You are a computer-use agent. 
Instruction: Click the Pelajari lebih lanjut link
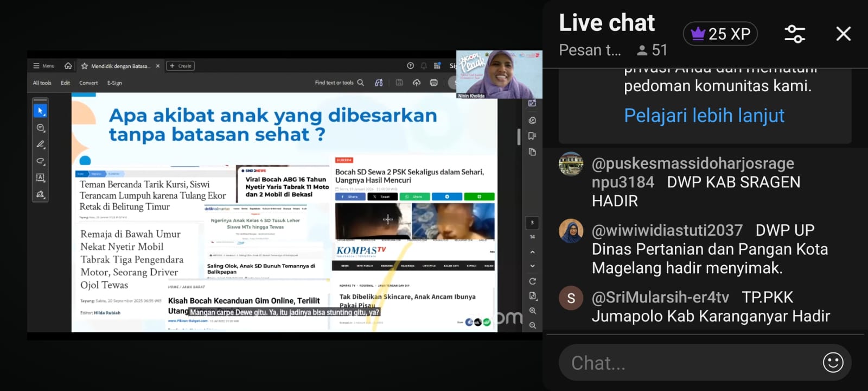[x=704, y=115]
